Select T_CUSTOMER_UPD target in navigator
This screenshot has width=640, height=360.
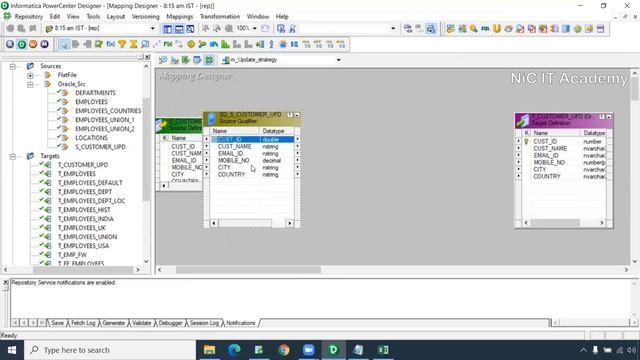[83, 165]
